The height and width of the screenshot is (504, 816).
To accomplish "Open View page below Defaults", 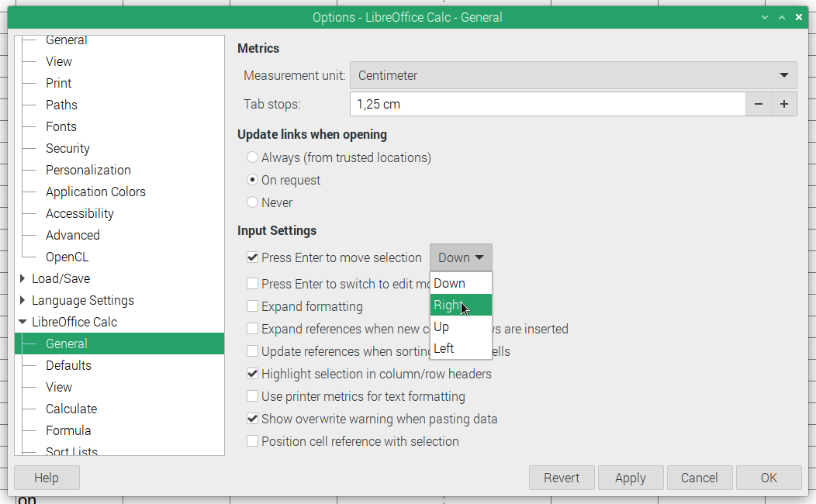I will (59, 388).
